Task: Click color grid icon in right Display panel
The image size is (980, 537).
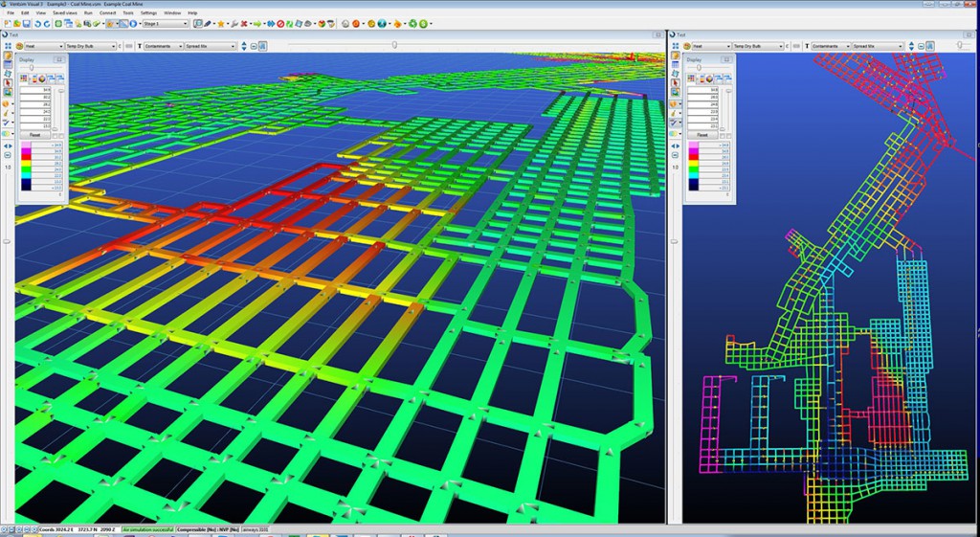Action: click(x=691, y=78)
